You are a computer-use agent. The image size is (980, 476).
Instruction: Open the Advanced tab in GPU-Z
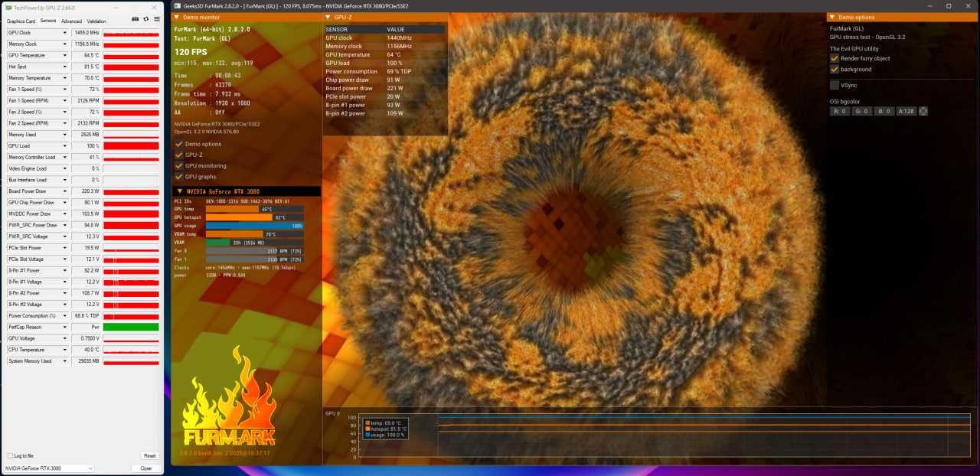71,21
